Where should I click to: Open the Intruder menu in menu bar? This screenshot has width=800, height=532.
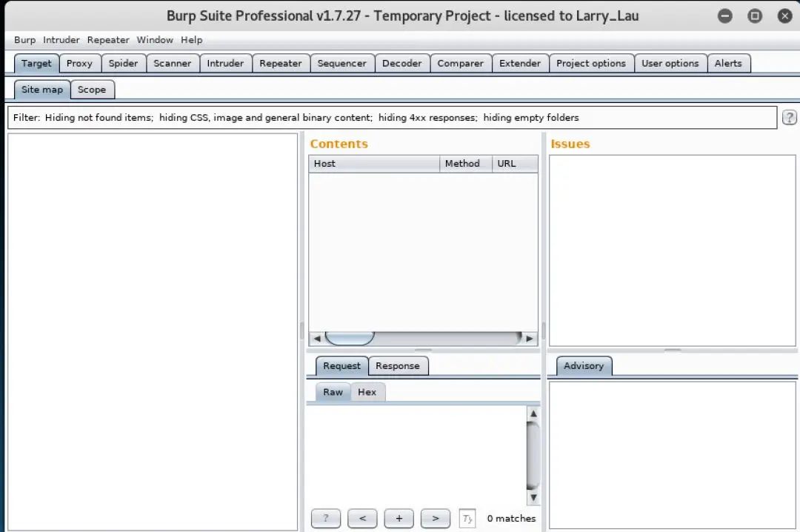pos(61,40)
